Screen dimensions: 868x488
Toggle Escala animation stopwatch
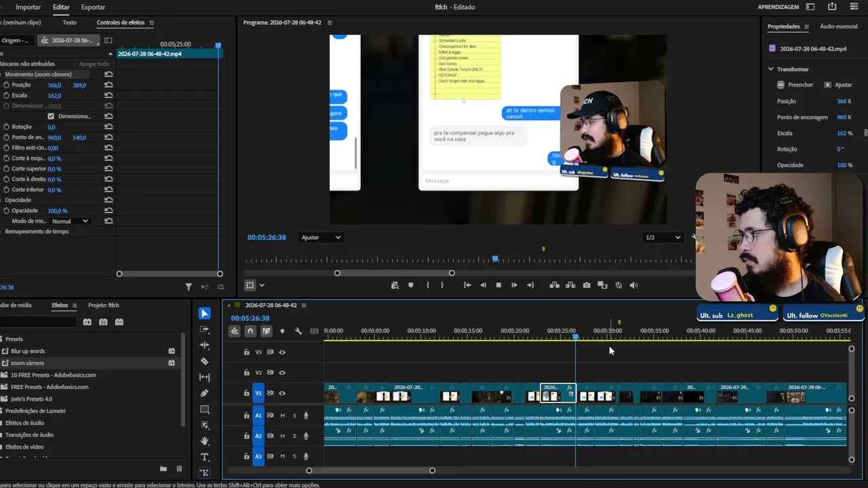pyautogui.click(x=6, y=96)
